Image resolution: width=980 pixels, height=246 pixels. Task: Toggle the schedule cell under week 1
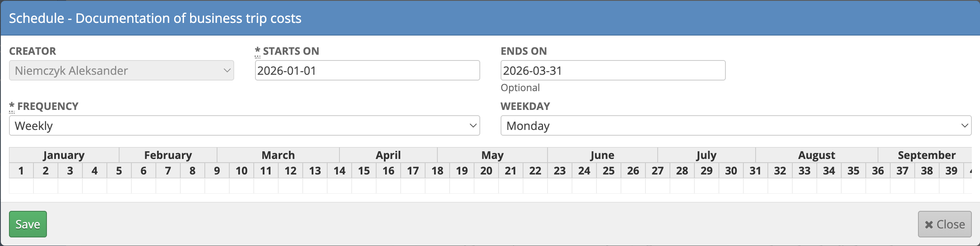[21, 186]
